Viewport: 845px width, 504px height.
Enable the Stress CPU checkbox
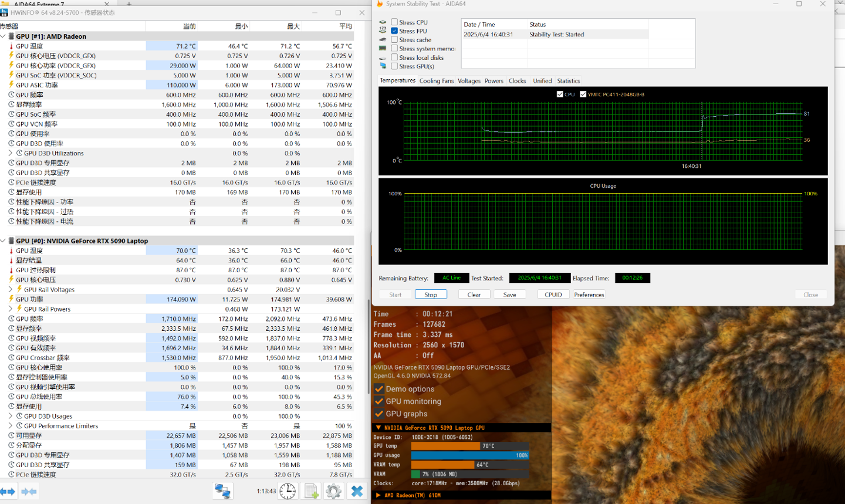pos(394,22)
